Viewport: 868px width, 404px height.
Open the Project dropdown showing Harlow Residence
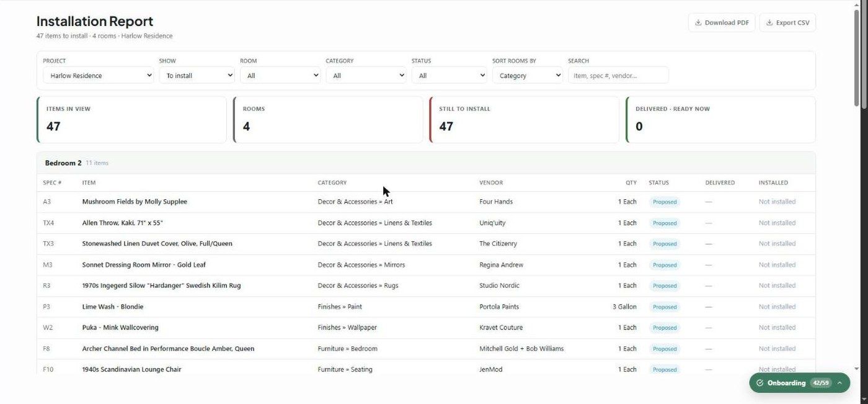coord(99,76)
